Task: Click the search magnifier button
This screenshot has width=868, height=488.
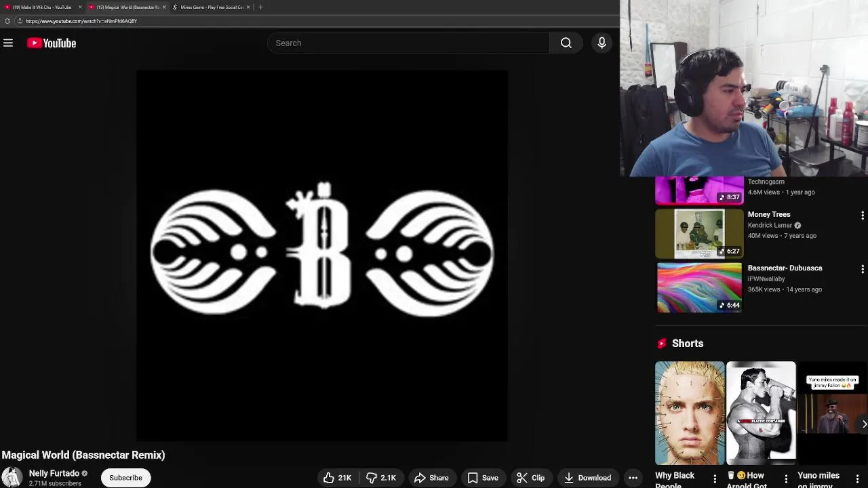Action: [566, 43]
